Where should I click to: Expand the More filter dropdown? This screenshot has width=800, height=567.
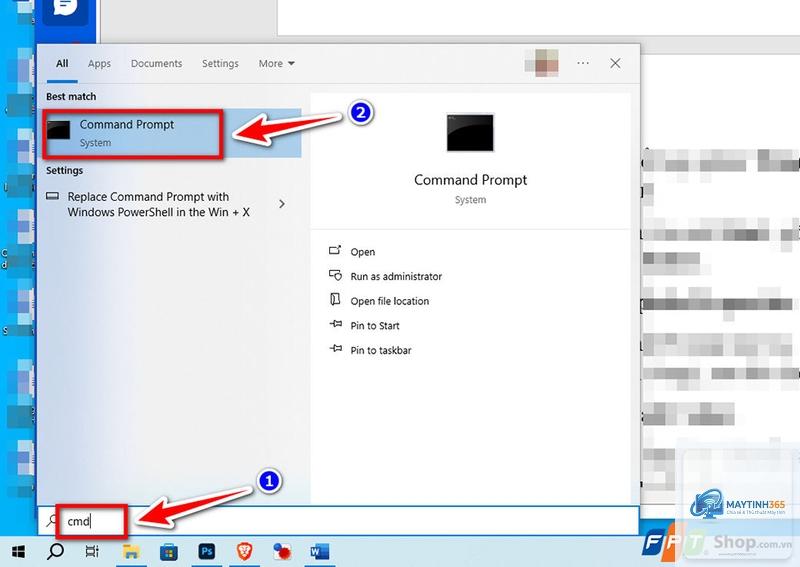[x=276, y=64]
